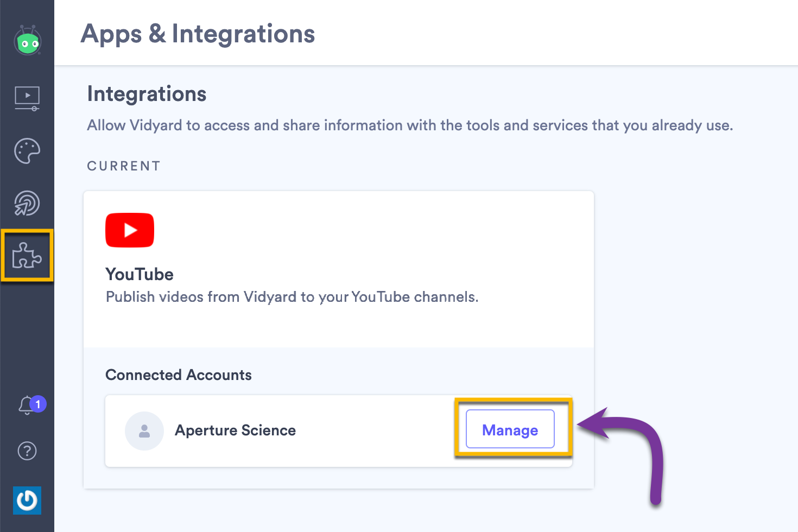Click the 'Allow Vidyard to access' description text

410,125
